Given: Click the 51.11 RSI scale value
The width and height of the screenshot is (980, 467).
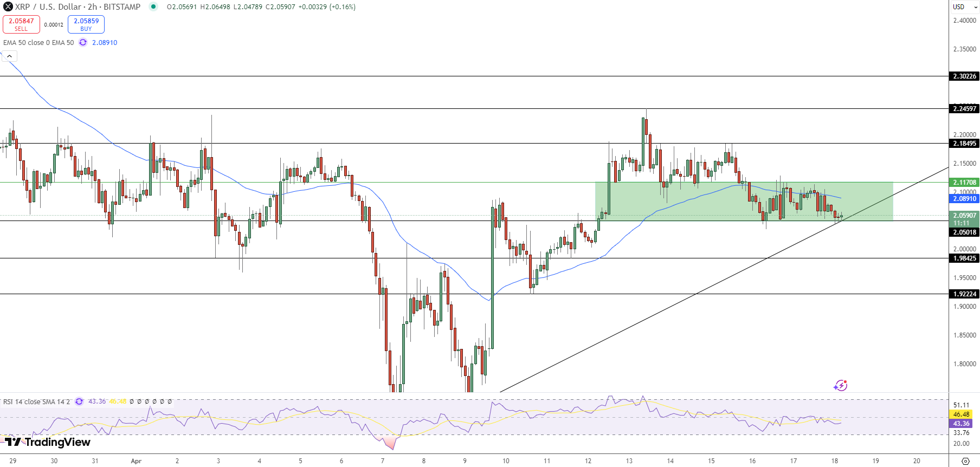Looking at the screenshot, I should (961, 405).
